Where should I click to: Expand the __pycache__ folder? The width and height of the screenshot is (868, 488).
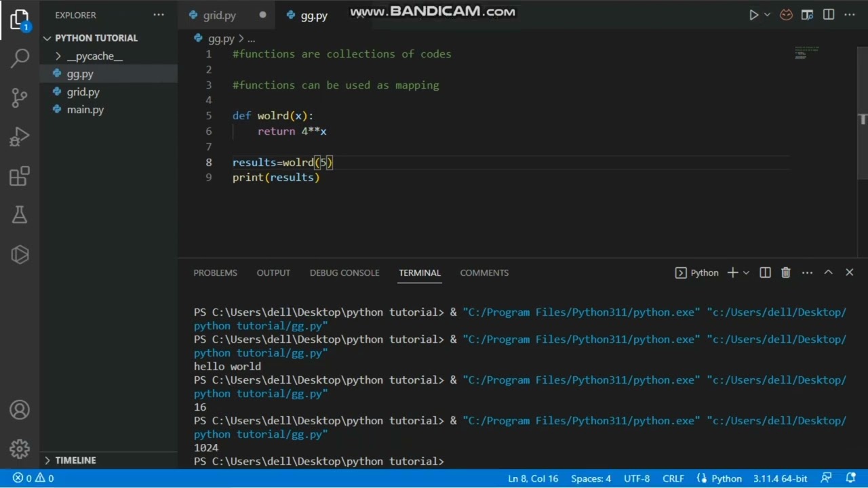click(x=94, y=56)
